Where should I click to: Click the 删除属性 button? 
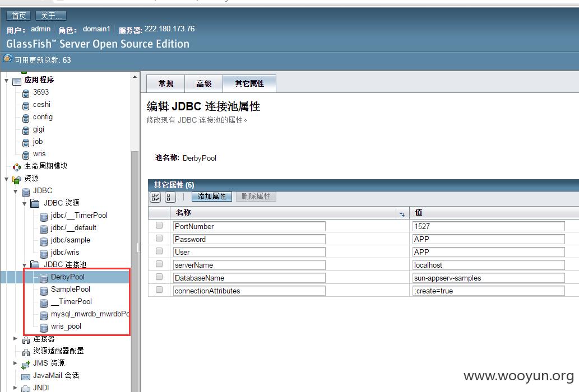(x=256, y=197)
